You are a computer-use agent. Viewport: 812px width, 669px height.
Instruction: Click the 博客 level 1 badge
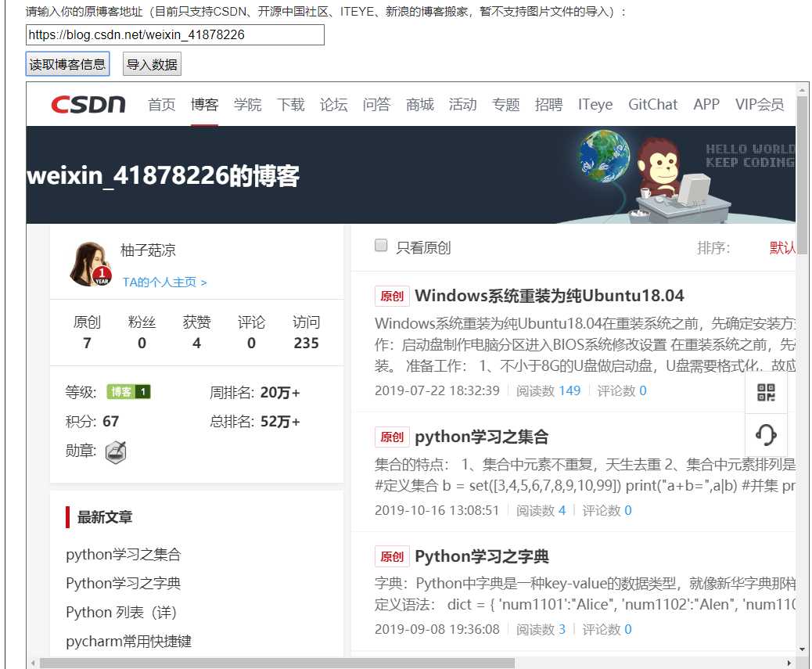coord(128,392)
